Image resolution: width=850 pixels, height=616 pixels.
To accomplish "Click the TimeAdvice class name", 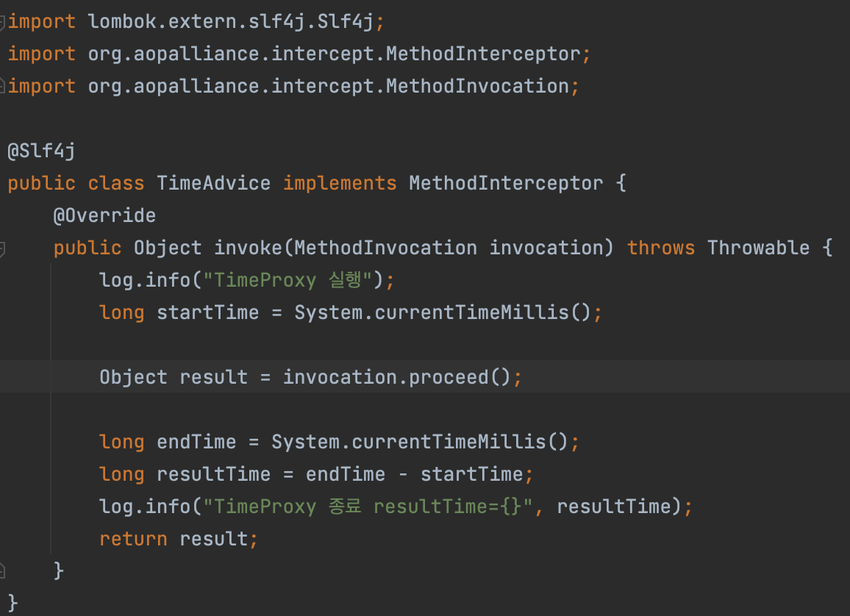I will [213, 183].
